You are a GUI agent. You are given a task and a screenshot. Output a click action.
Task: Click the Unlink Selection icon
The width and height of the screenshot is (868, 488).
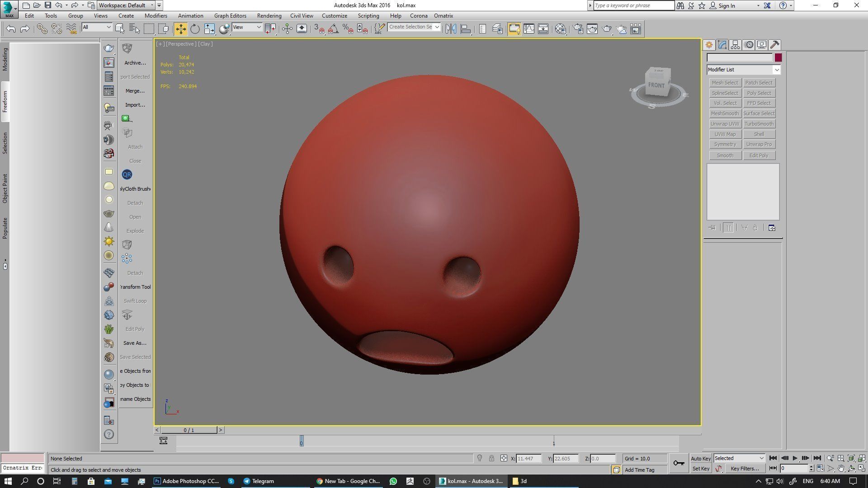point(57,29)
